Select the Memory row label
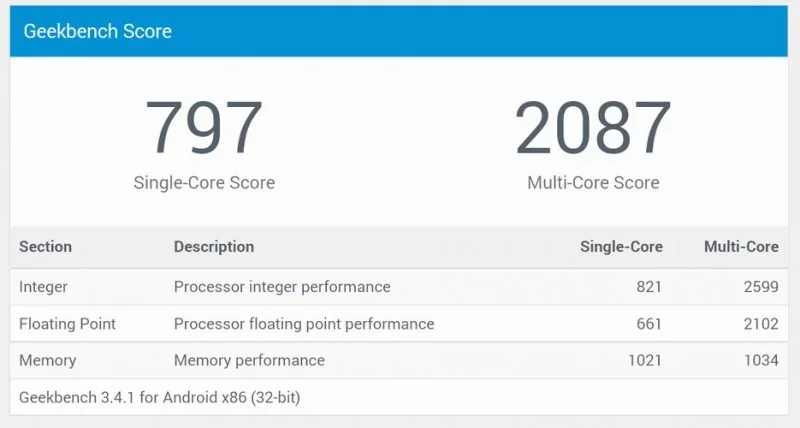 tap(47, 360)
